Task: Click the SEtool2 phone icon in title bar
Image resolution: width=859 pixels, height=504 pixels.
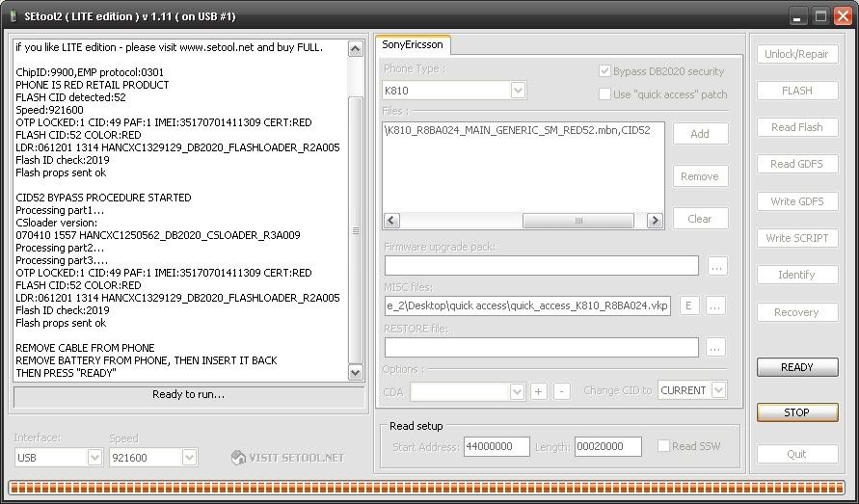Action: [x=13, y=16]
